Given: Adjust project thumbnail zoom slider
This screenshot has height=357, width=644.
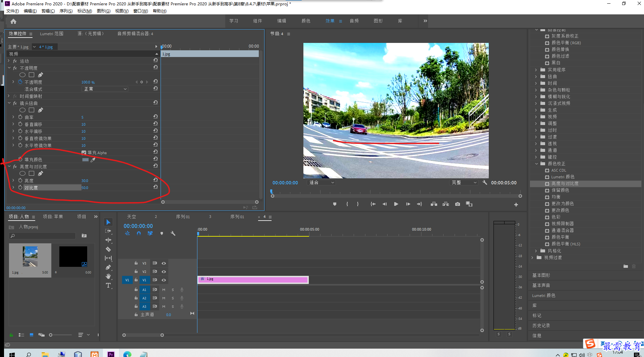Looking at the screenshot, I should tap(51, 335).
